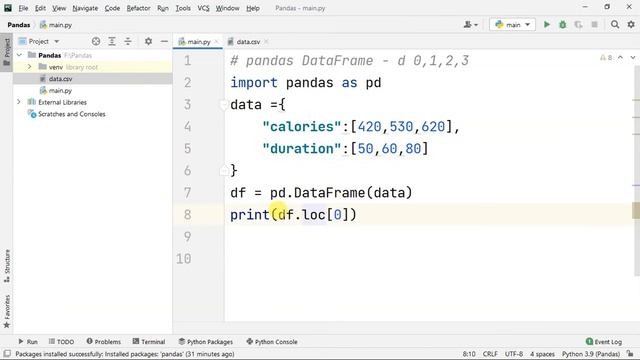Open the Event Log

(x=604, y=342)
